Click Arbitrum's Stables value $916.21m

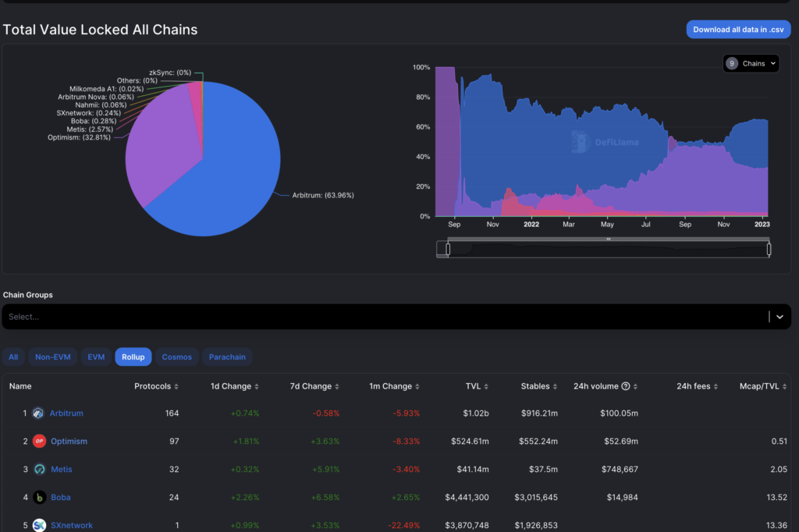click(539, 413)
